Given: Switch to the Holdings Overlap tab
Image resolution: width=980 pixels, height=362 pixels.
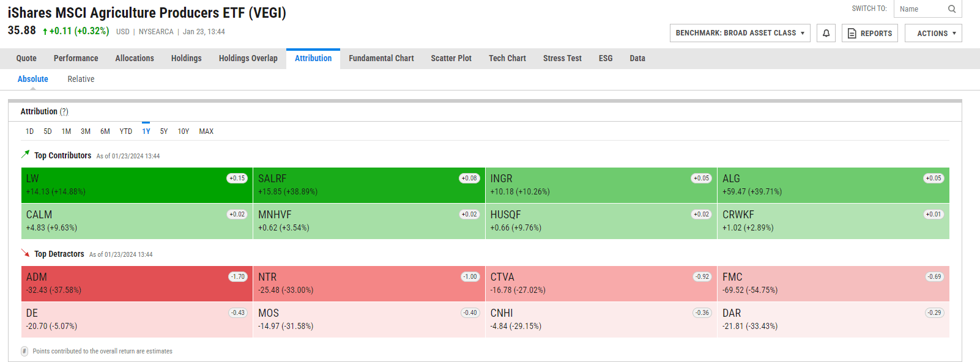Looking at the screenshot, I should [248, 58].
